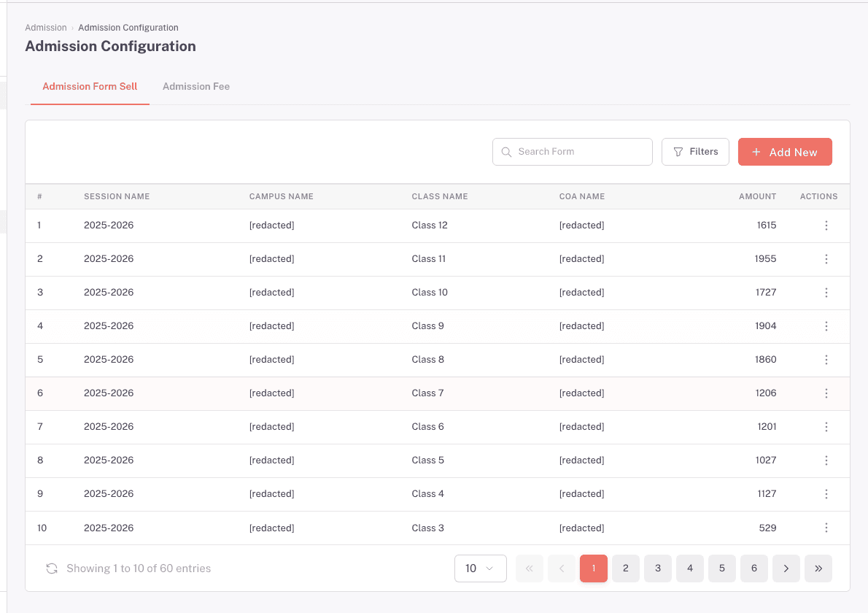868x613 pixels.
Task: Go to page 6
Action: coord(754,568)
